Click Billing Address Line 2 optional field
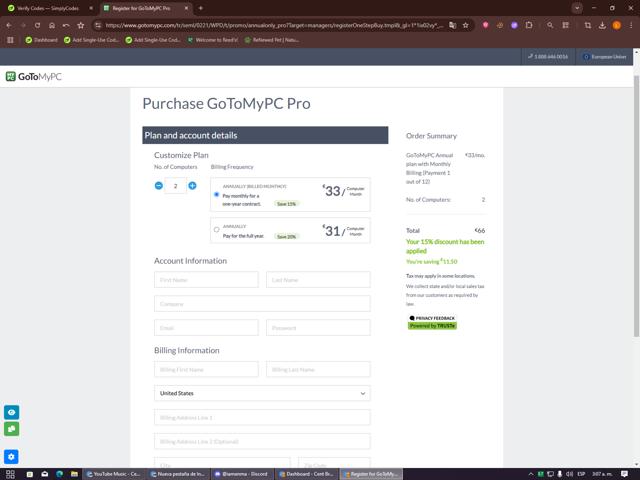 point(262,441)
